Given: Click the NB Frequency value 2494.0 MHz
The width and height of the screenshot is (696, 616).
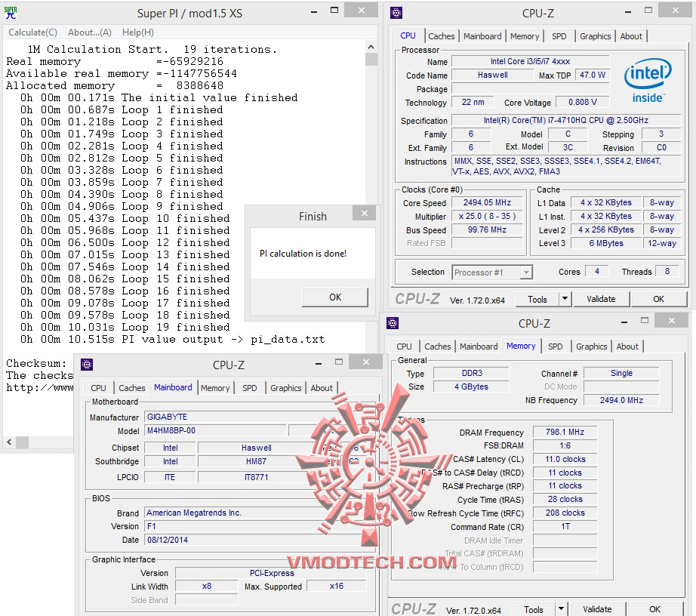Looking at the screenshot, I should (621, 400).
